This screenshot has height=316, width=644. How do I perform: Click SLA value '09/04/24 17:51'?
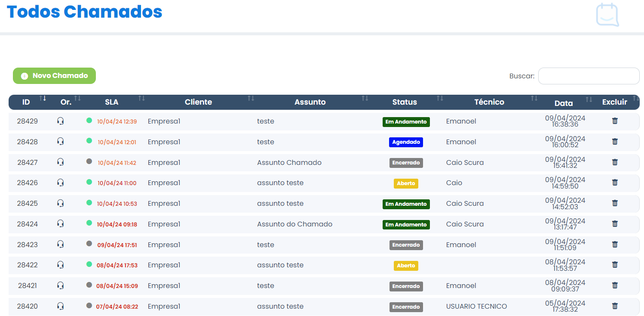(117, 245)
